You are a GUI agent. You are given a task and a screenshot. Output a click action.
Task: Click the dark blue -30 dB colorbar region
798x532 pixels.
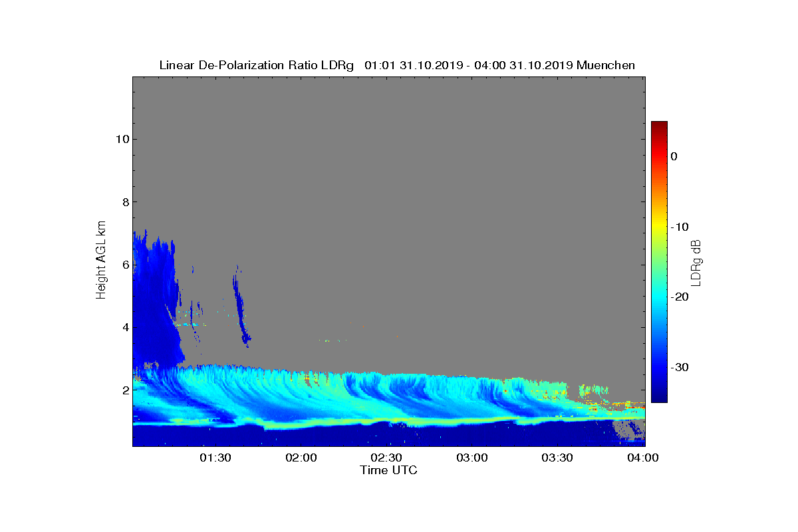659,368
